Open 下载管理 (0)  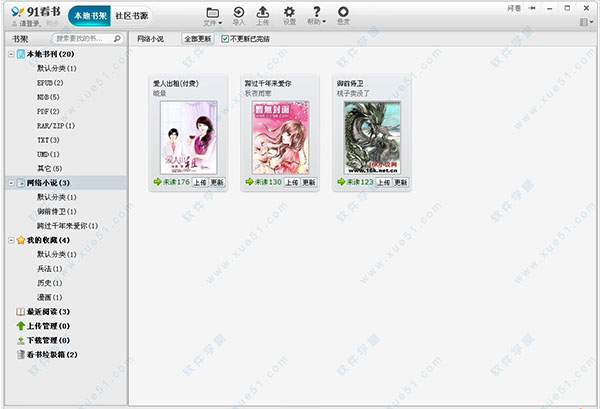[x=48, y=341]
